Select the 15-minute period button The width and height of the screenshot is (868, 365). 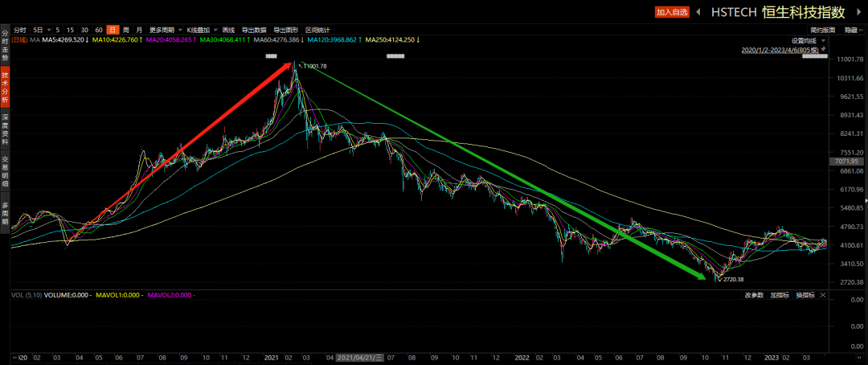point(70,30)
